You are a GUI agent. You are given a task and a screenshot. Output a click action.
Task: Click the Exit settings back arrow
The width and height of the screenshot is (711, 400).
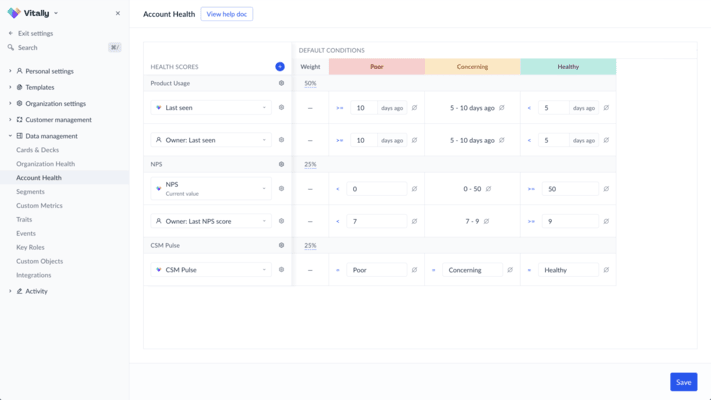pyautogui.click(x=11, y=33)
